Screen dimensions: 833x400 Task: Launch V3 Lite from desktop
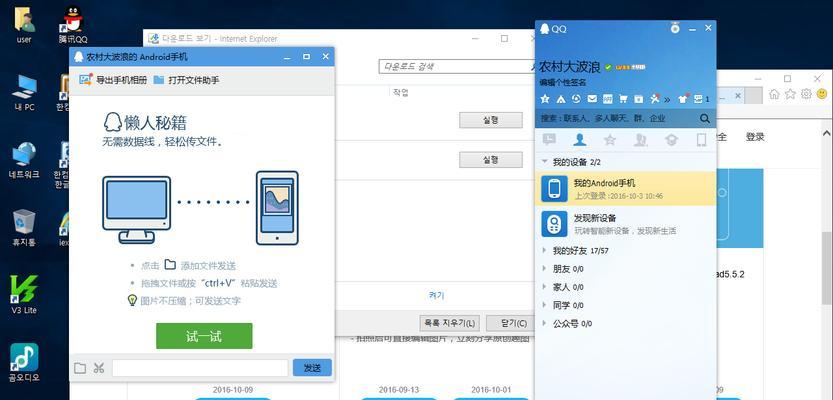(x=24, y=295)
